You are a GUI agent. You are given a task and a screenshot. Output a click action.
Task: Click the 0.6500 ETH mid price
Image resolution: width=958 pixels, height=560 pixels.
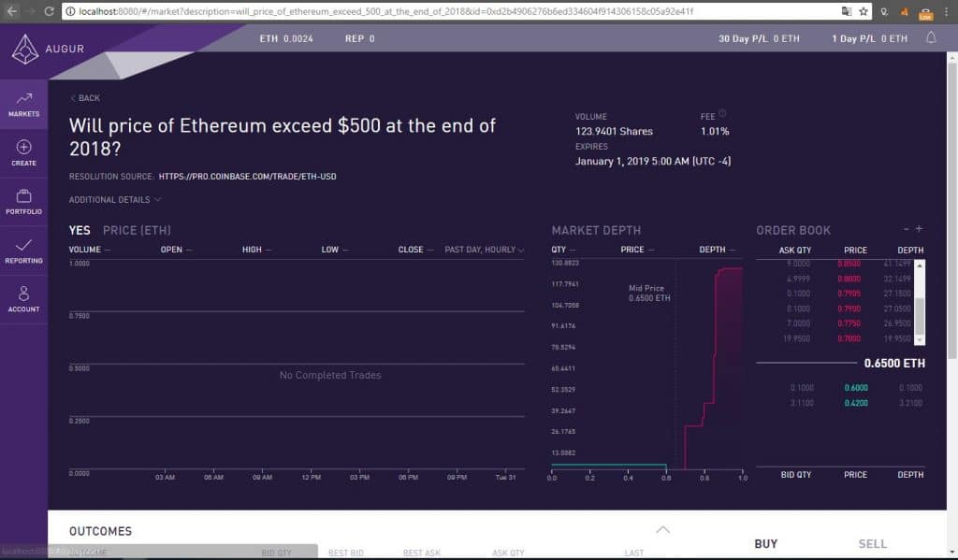click(x=894, y=364)
